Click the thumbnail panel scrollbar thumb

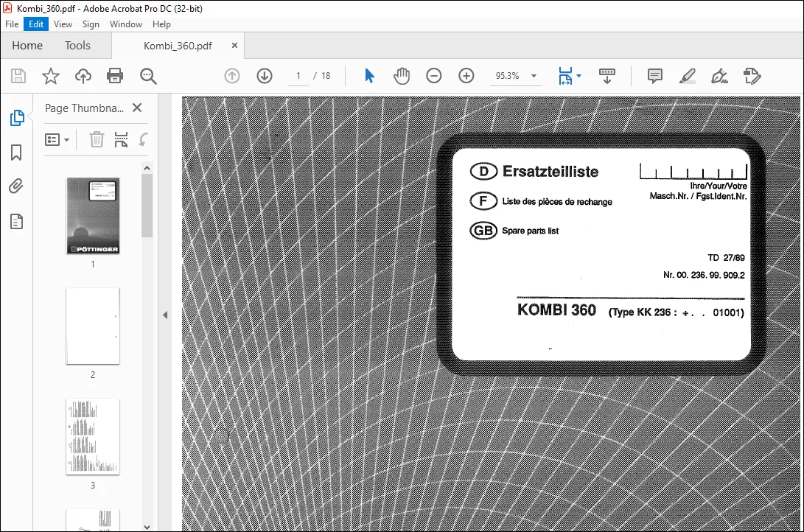coord(147,206)
